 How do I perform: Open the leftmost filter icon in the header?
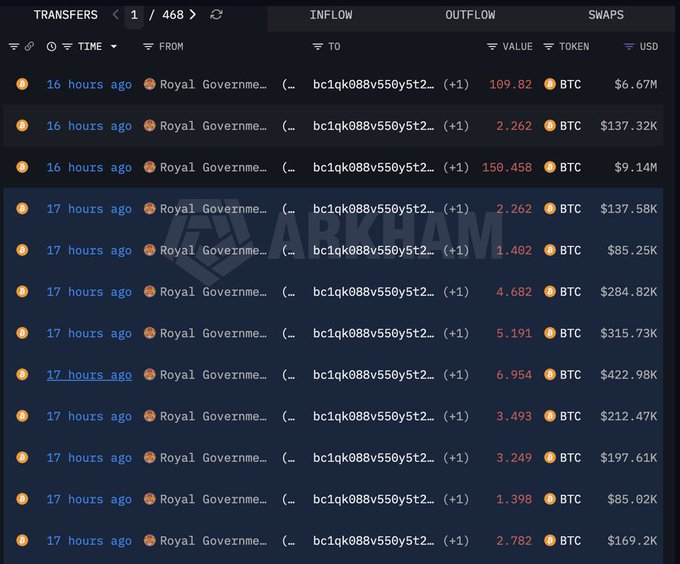click(14, 46)
